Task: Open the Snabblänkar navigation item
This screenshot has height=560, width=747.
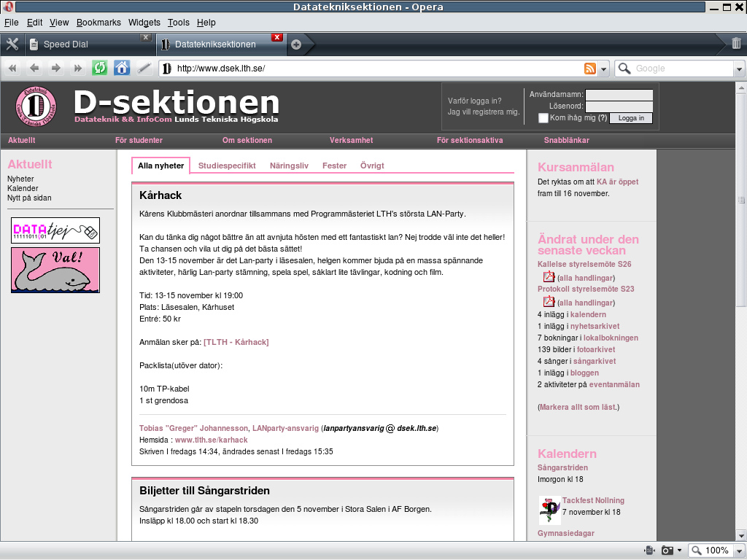Action: click(x=566, y=141)
